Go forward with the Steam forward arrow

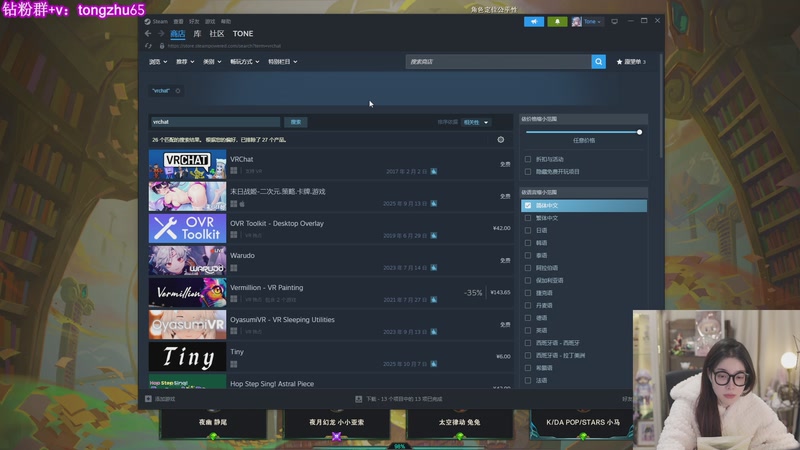pos(161,33)
